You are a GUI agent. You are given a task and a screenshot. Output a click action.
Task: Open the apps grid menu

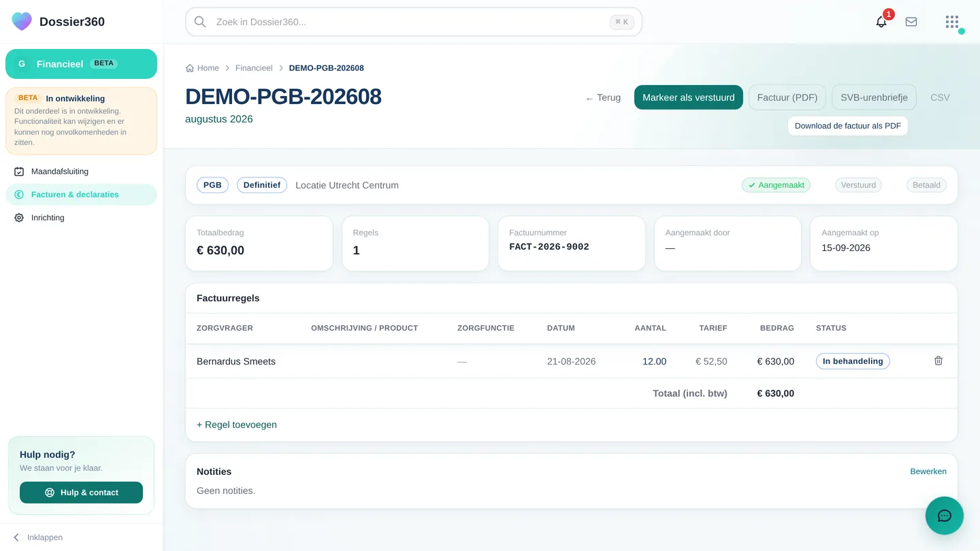click(952, 22)
